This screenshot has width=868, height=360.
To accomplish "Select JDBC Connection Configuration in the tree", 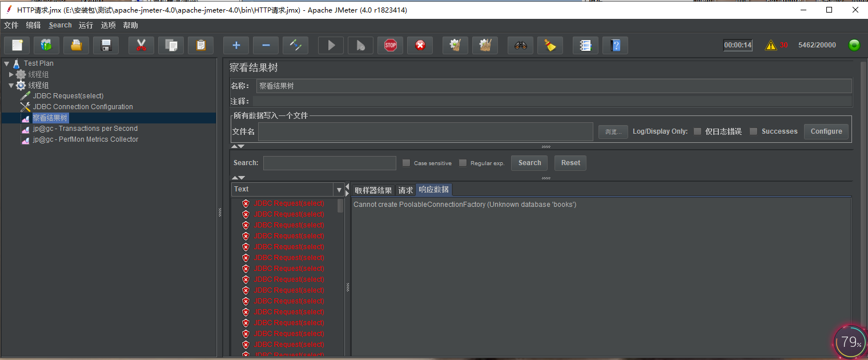I will click(x=83, y=107).
